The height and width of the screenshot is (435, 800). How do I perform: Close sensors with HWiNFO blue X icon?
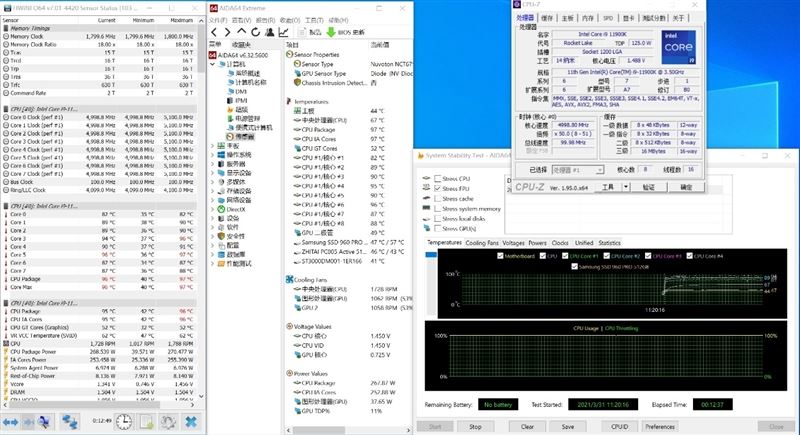pos(191,422)
